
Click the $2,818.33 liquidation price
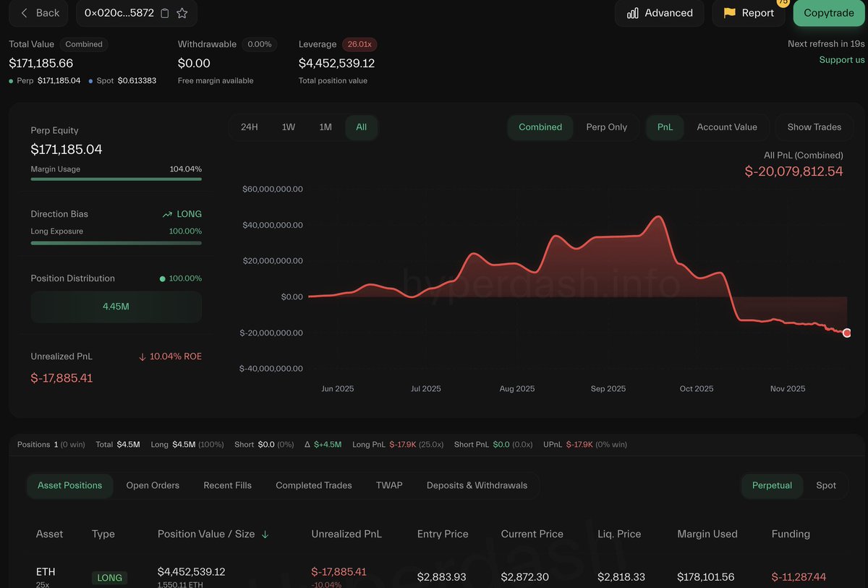point(621,577)
